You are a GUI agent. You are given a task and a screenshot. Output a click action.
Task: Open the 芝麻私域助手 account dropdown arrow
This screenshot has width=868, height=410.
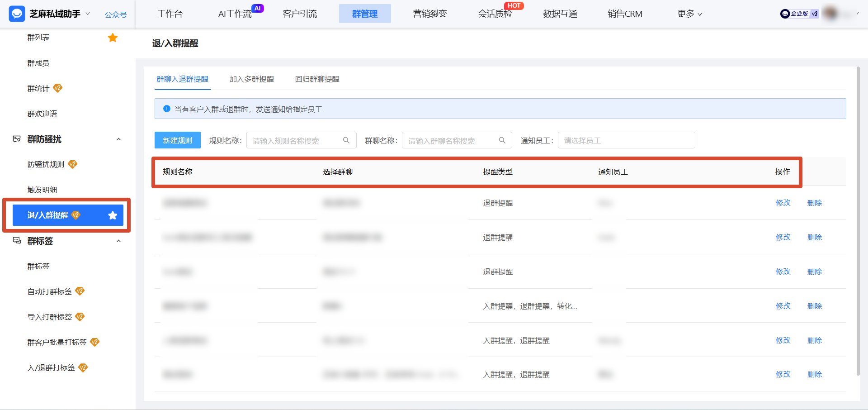coord(88,14)
